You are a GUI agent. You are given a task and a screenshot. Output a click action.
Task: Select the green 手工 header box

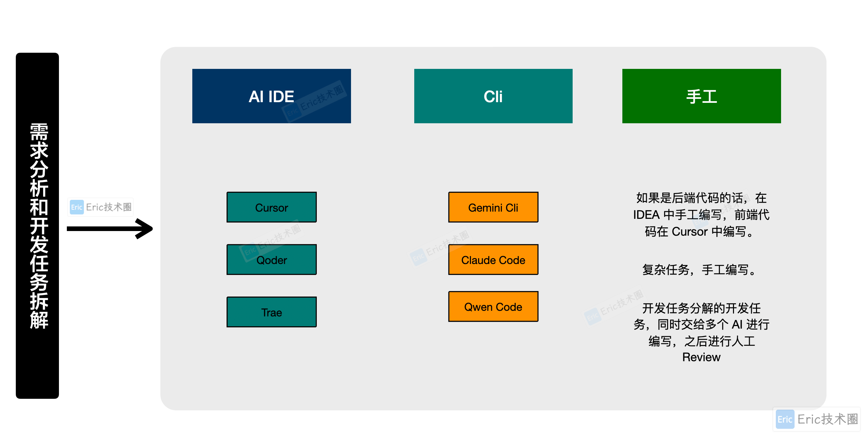coord(701,96)
